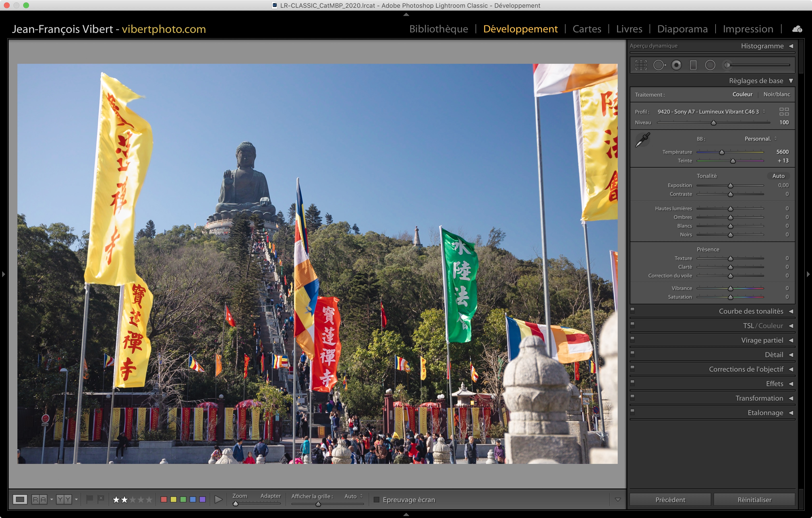Activate the Spot Removal tool

(659, 65)
